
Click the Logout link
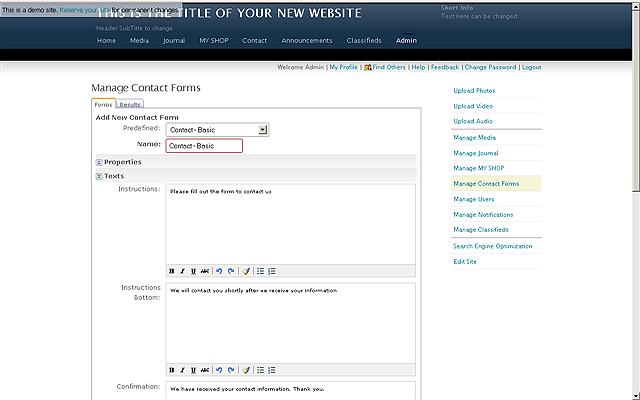[531, 67]
